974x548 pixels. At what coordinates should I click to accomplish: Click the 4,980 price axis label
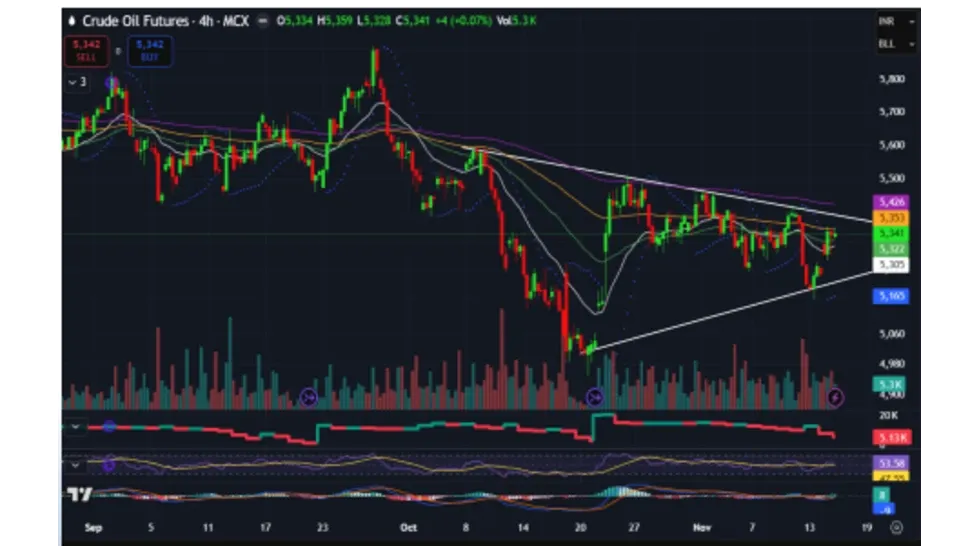892,363
